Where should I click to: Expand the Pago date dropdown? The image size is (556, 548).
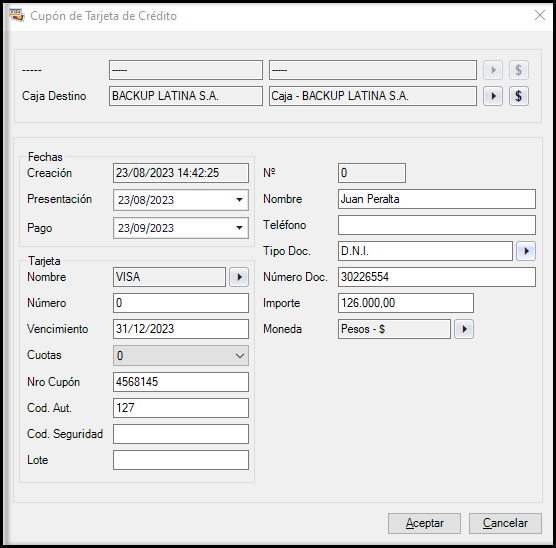[240, 228]
